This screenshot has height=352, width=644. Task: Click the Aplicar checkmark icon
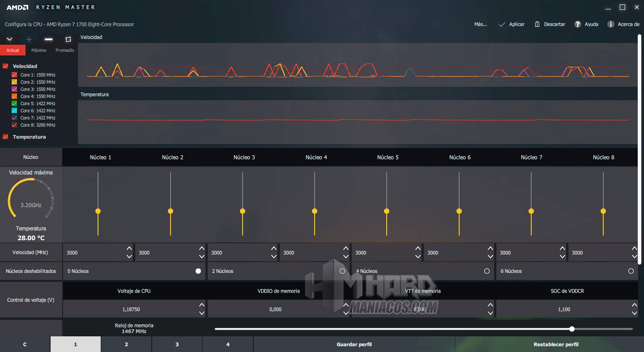(502, 25)
